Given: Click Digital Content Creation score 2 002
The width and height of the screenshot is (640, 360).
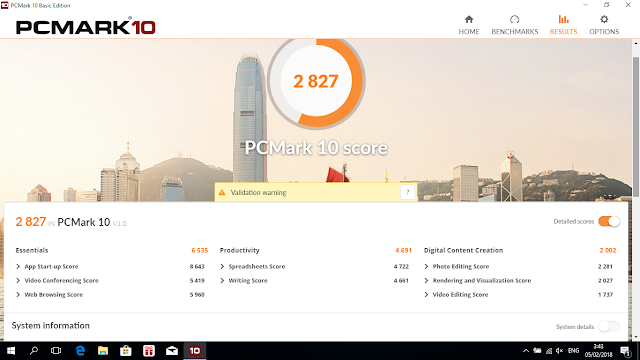Looking at the screenshot, I should 608,251.
